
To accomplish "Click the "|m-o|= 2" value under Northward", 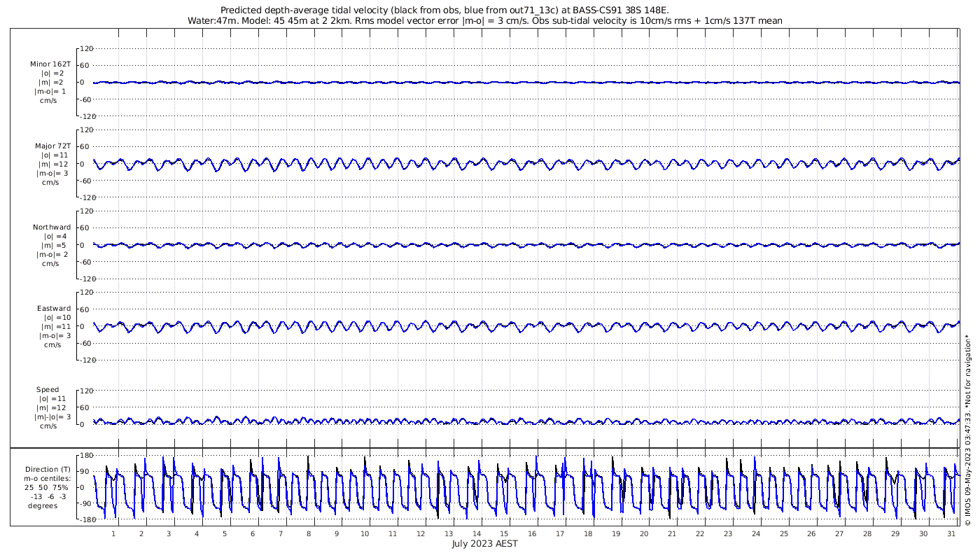I will [52, 254].
